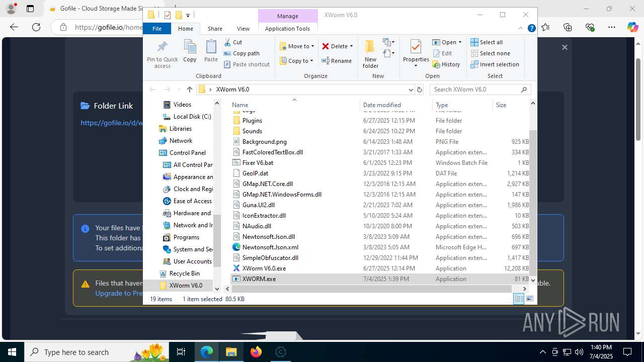Click Paste shortcut command
The height and width of the screenshot is (362, 644).
(x=247, y=64)
